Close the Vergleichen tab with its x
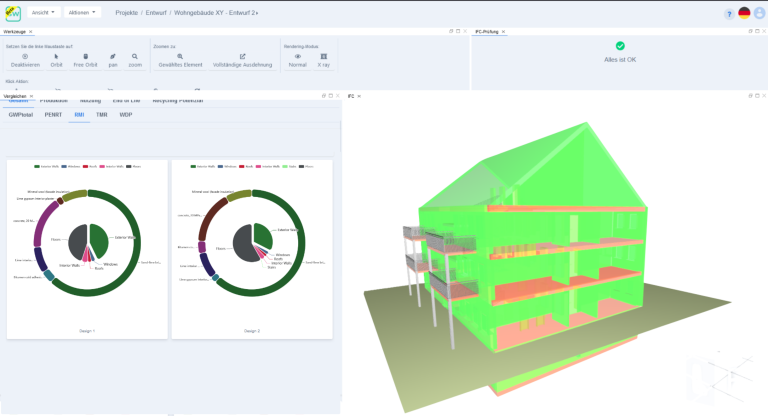This screenshot has width=768, height=416. click(31, 97)
